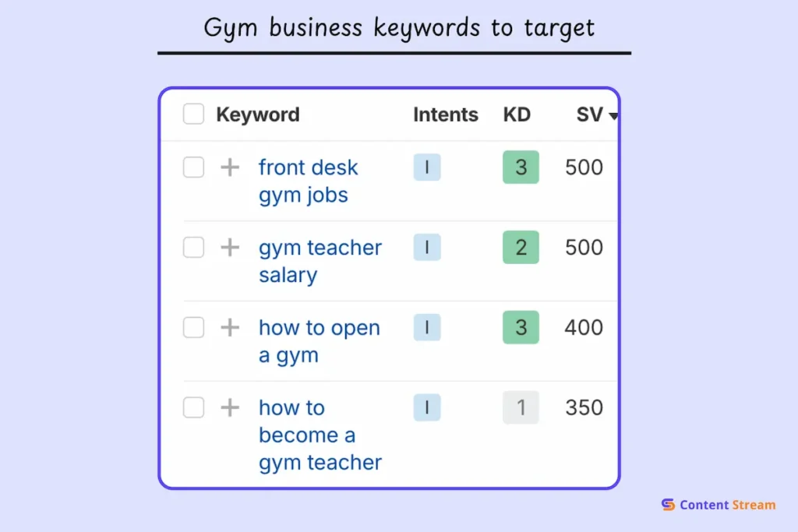798x532 pixels.
Task: Click the intent badge for how to open a gym
Action: point(426,327)
